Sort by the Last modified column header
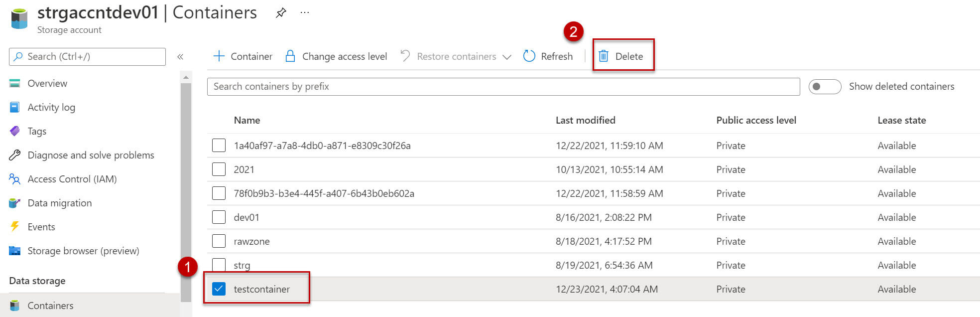The width and height of the screenshot is (980, 317). (585, 120)
